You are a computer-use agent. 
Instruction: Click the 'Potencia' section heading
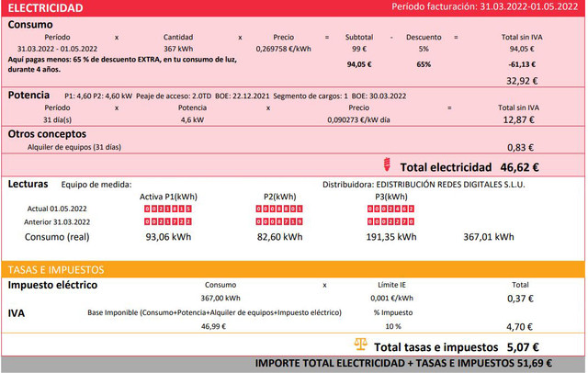click(x=28, y=96)
